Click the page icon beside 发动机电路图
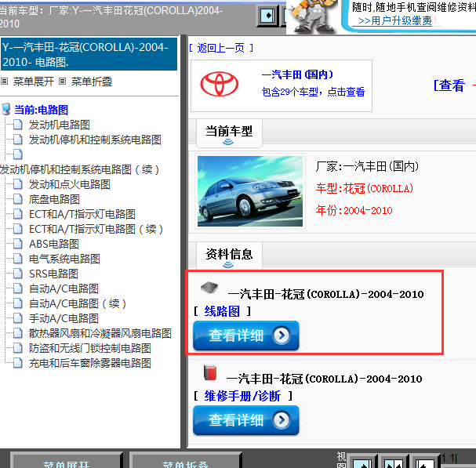Image resolution: width=476 pixels, height=468 pixels. coord(18,125)
